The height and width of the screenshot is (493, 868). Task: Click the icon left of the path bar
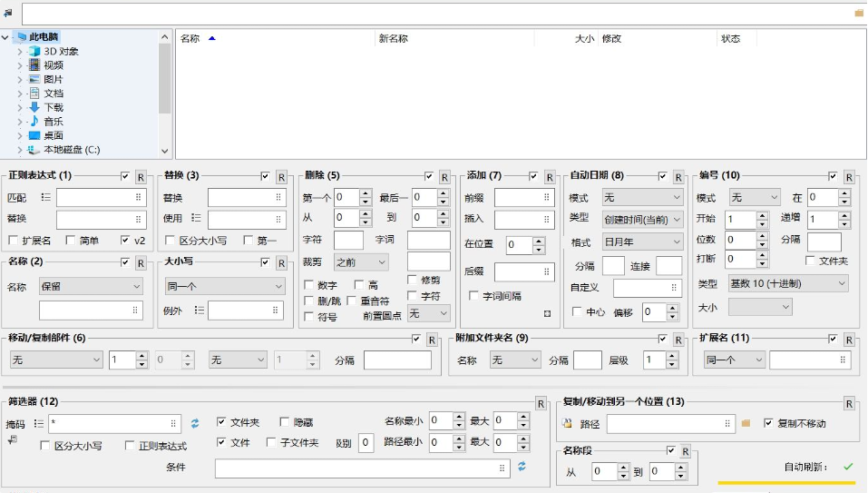click(8, 13)
